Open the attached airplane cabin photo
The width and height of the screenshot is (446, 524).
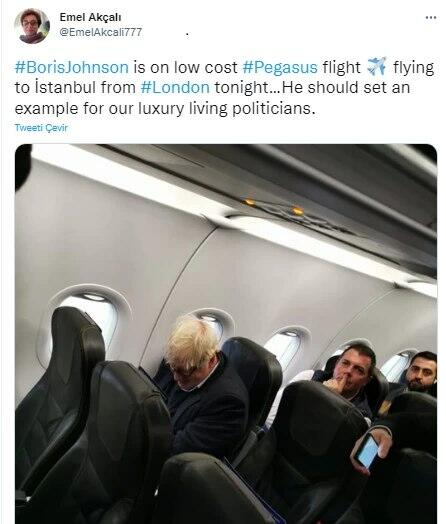click(226, 334)
